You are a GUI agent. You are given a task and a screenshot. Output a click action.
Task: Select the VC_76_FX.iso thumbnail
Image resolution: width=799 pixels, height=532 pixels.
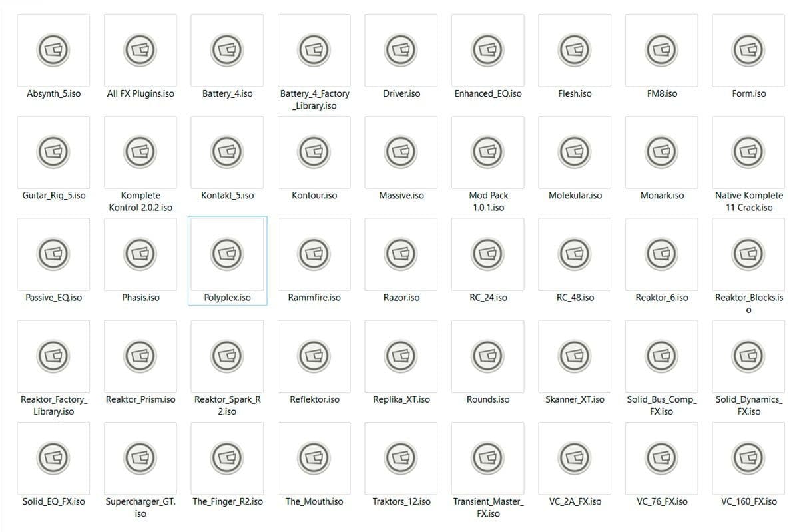[662, 458]
